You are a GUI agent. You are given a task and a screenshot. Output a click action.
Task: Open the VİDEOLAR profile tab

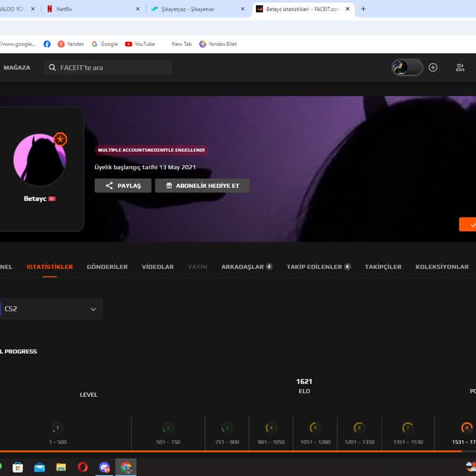(x=157, y=267)
